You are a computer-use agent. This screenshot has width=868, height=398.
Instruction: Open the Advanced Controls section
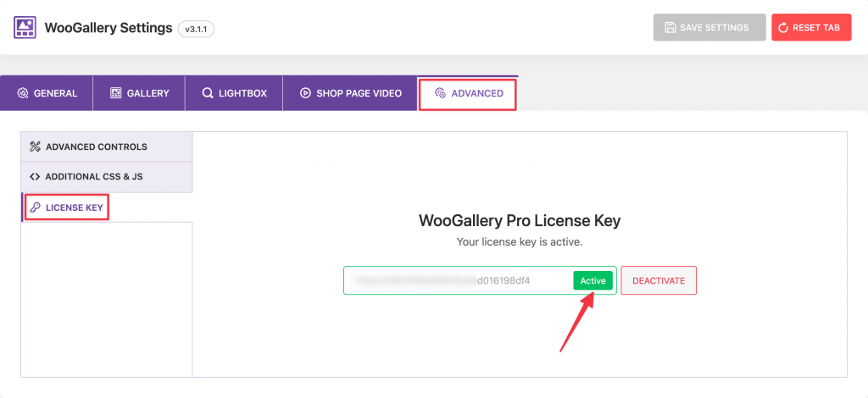point(107,147)
